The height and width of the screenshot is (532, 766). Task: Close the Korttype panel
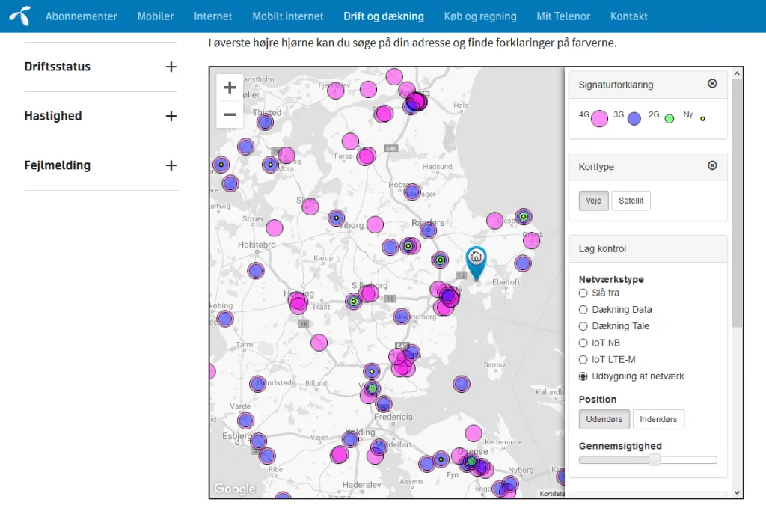pyautogui.click(x=712, y=165)
